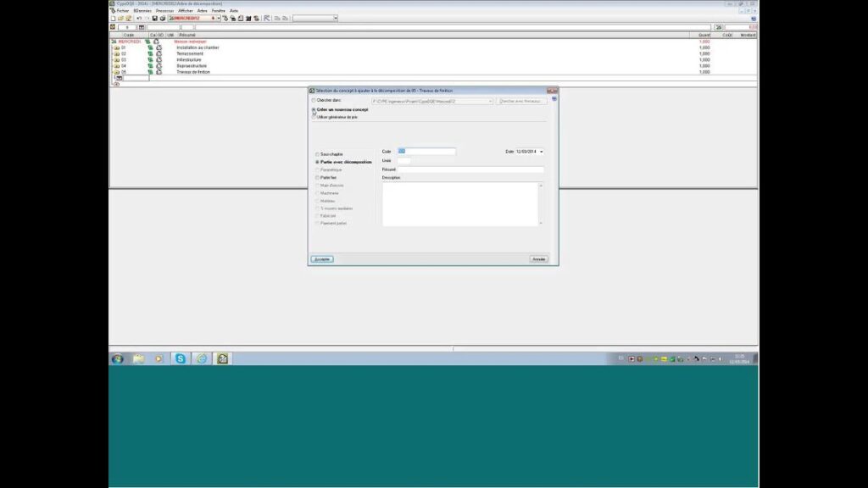This screenshot has width=868, height=488.
Task: Open Skype from the taskbar
Action: pyautogui.click(x=181, y=358)
